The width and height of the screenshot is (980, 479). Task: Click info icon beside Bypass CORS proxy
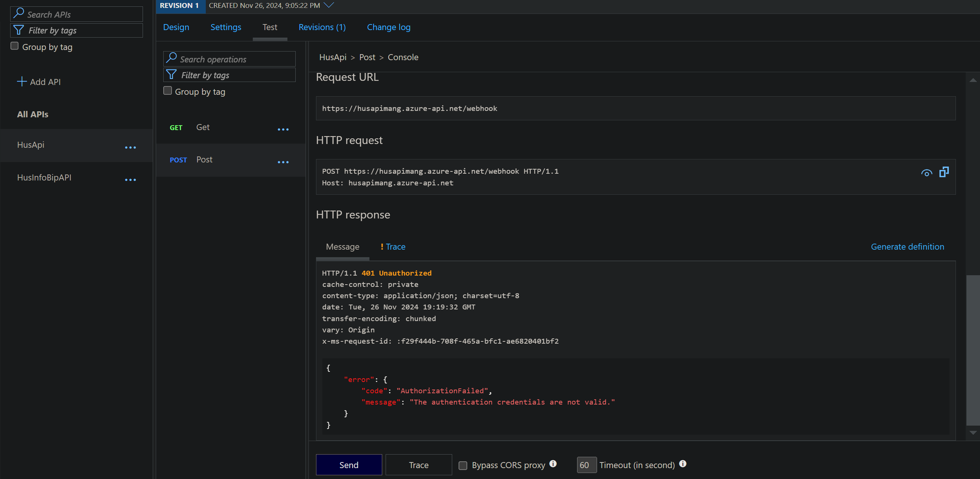tap(553, 464)
